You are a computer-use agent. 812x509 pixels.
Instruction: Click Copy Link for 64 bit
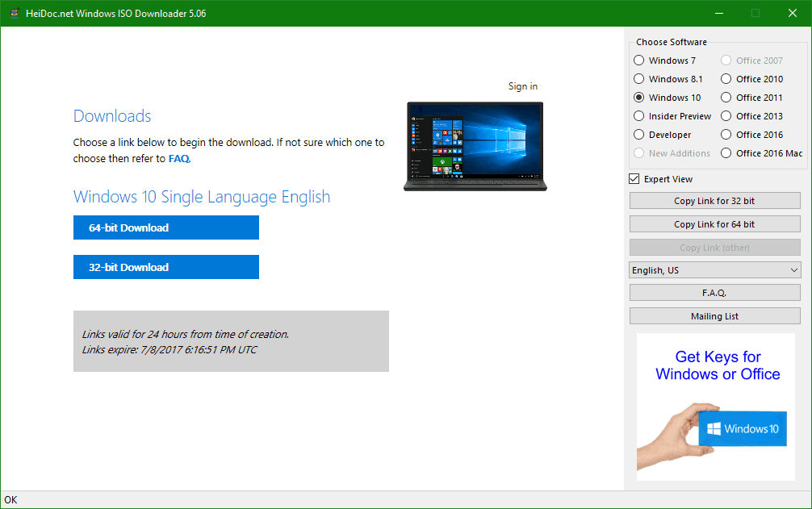pyautogui.click(x=714, y=224)
